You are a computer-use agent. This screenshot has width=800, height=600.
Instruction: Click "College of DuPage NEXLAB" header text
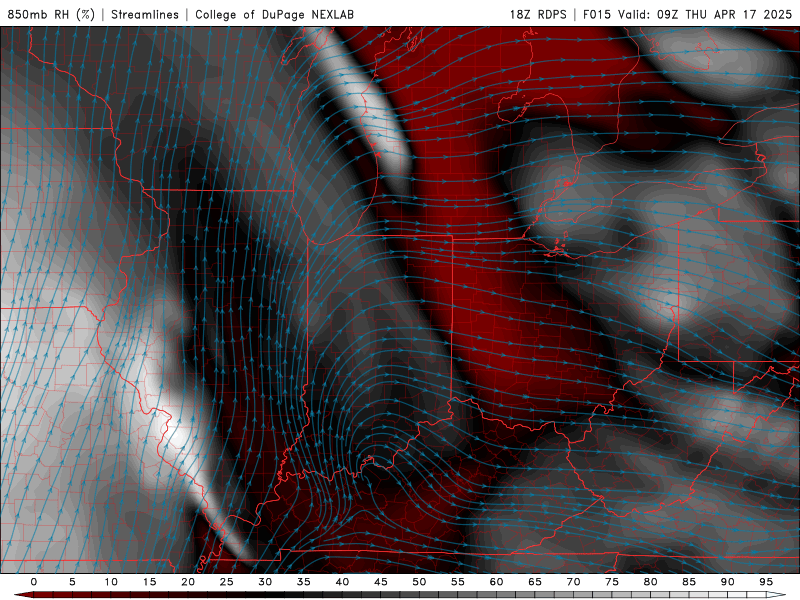pyautogui.click(x=274, y=14)
